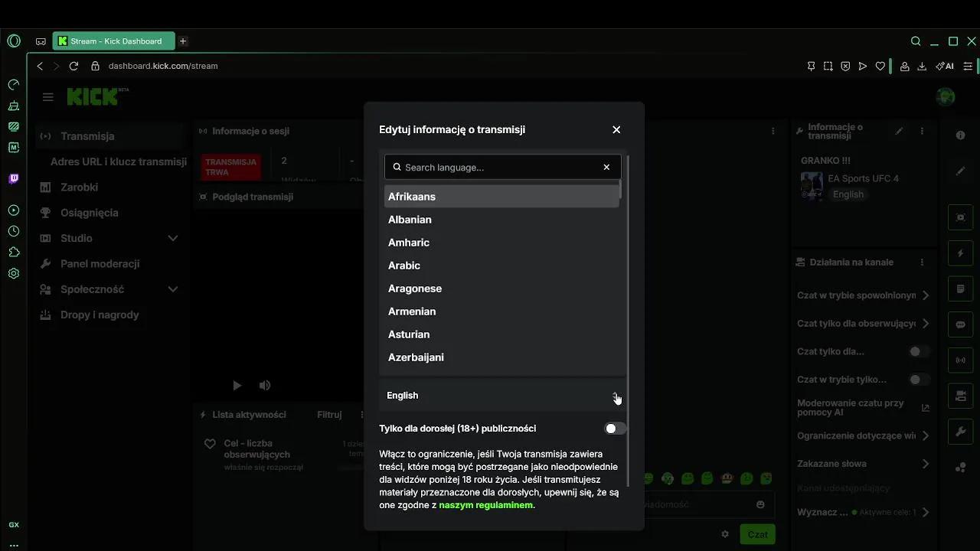Toggle Czat w trybie tylko switch
Image resolution: width=980 pixels, height=551 pixels.
point(916,379)
